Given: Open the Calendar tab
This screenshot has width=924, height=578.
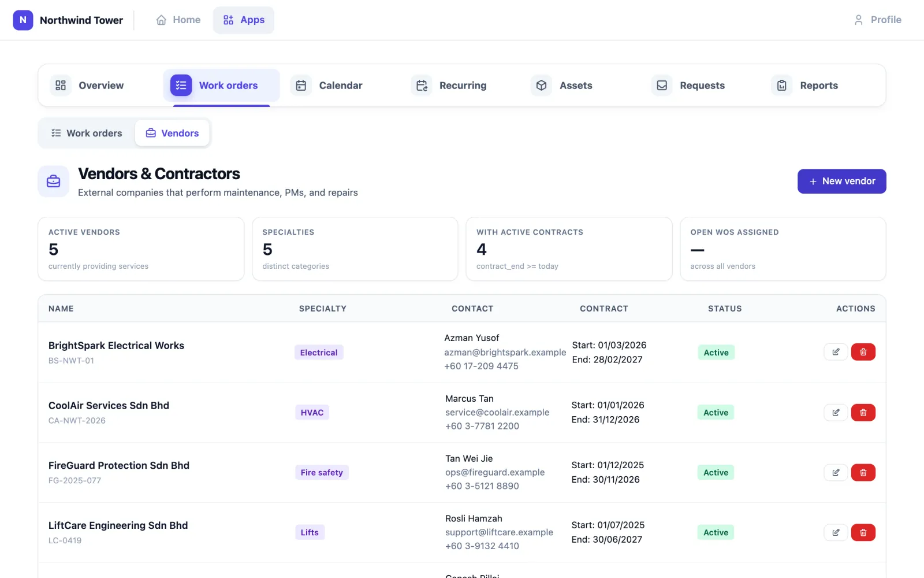Looking at the screenshot, I should tap(327, 86).
